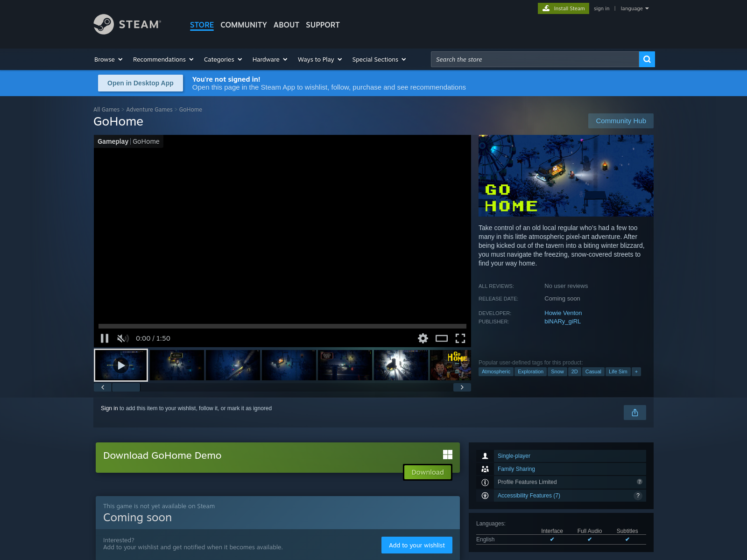Click the video progress bar
The height and width of the screenshot is (560, 747).
coord(282,326)
